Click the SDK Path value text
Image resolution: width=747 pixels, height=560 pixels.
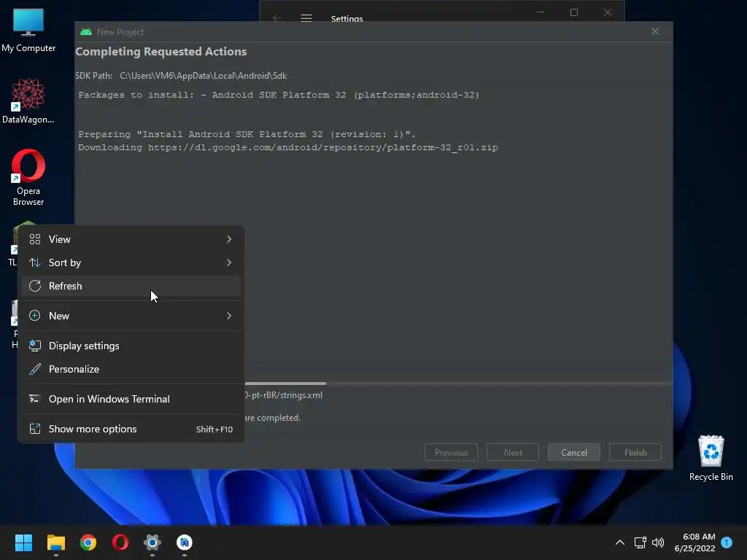[x=204, y=76]
